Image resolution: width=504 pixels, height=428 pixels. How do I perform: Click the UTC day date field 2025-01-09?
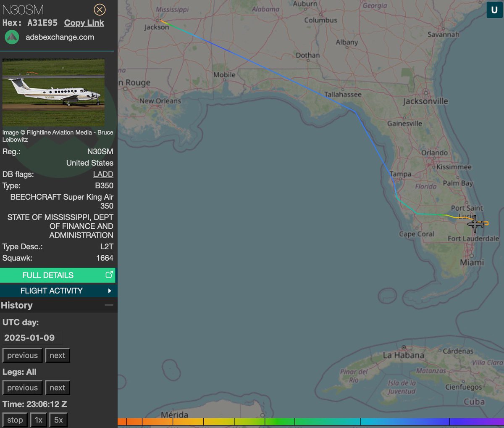pyautogui.click(x=32, y=338)
